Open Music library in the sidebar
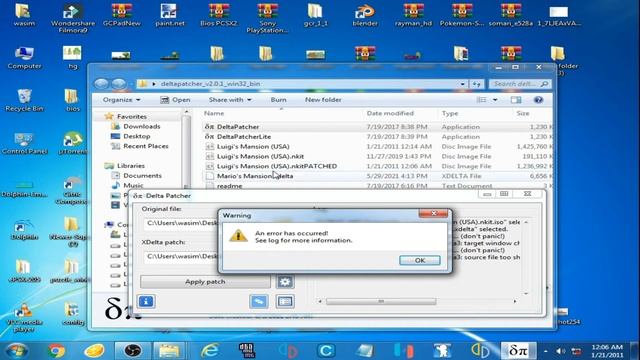Screen dimensions: 640x360 click(x=133, y=185)
